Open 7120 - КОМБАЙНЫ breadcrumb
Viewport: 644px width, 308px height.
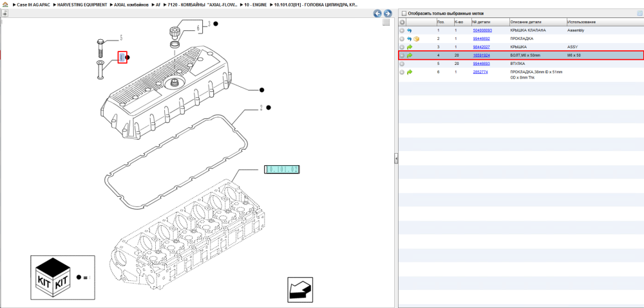click(x=203, y=5)
